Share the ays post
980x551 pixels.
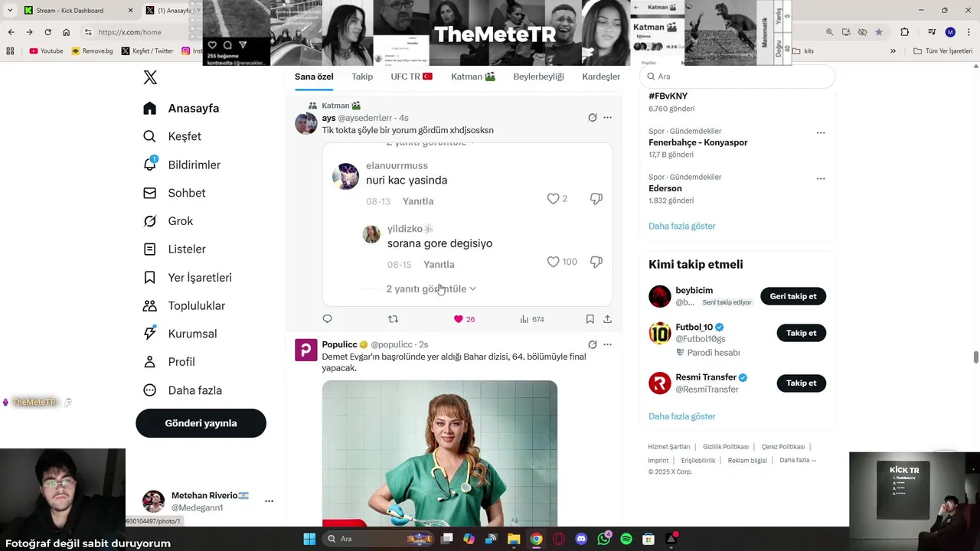point(607,319)
